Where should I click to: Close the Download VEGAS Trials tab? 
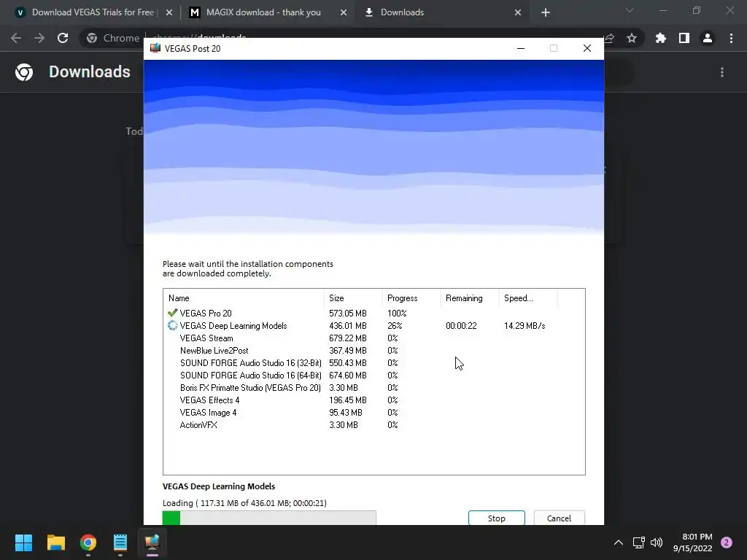pyautogui.click(x=169, y=12)
